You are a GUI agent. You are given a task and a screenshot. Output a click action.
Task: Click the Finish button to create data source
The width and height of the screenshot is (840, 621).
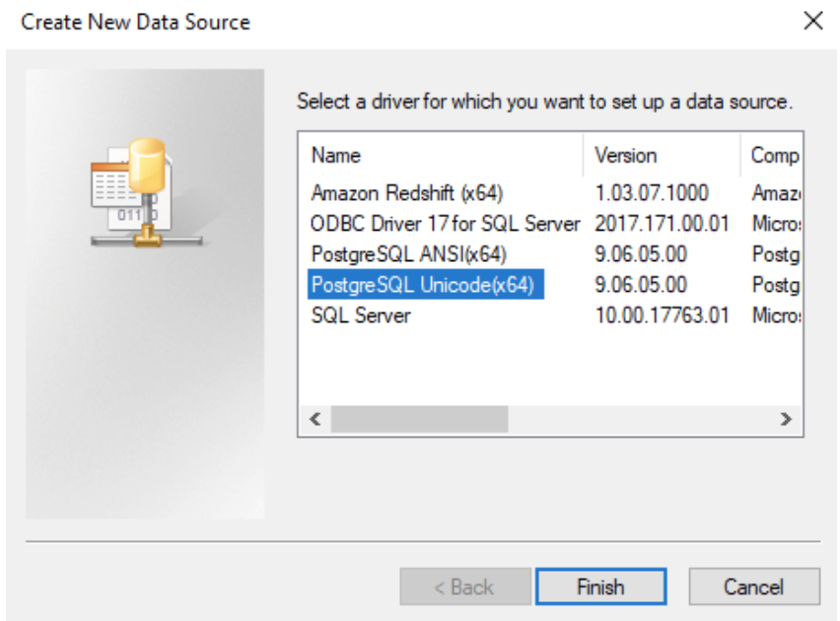[600, 586]
